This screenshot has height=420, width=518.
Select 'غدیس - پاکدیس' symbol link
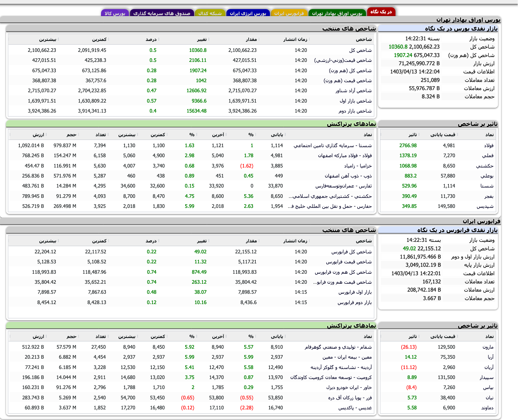355,408
